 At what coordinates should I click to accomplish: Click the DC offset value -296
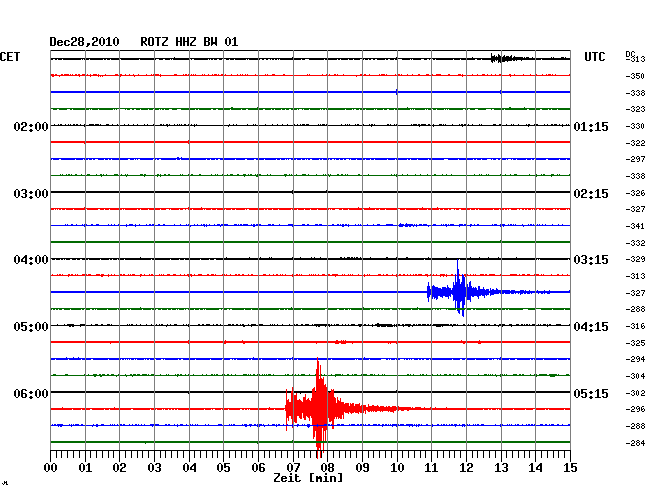(635, 409)
